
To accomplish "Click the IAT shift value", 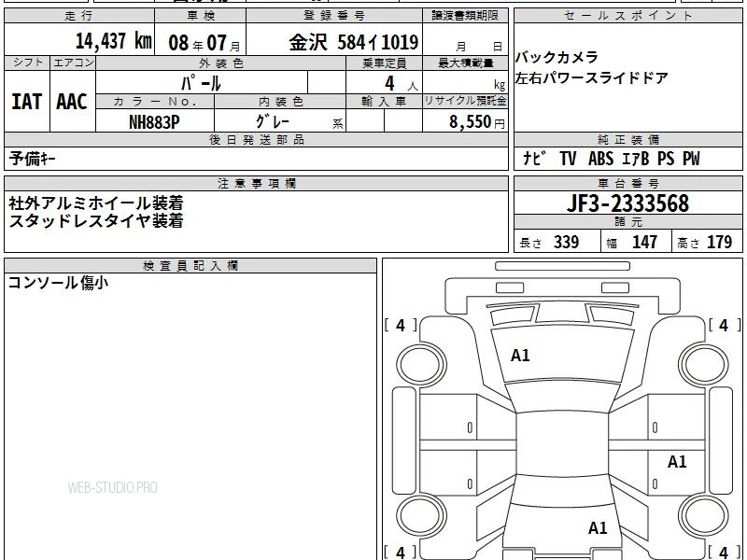I will [x=27, y=102].
